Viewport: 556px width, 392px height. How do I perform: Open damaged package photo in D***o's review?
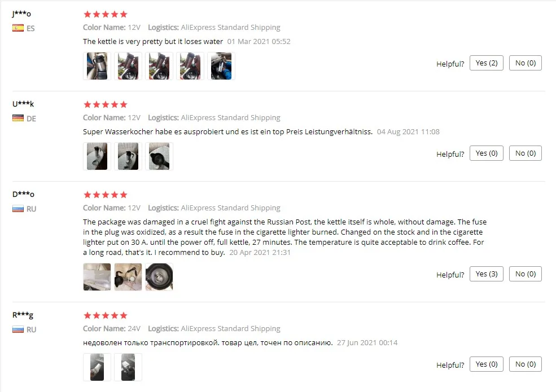point(97,277)
